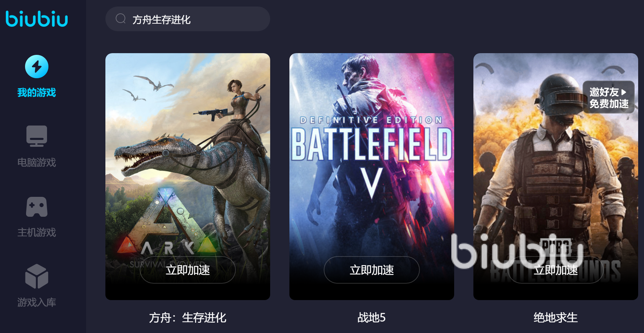Viewport: 644px width, 333px height.
Task: Accelerate Battlefield V with 立即加速 button
Action: click(x=372, y=270)
